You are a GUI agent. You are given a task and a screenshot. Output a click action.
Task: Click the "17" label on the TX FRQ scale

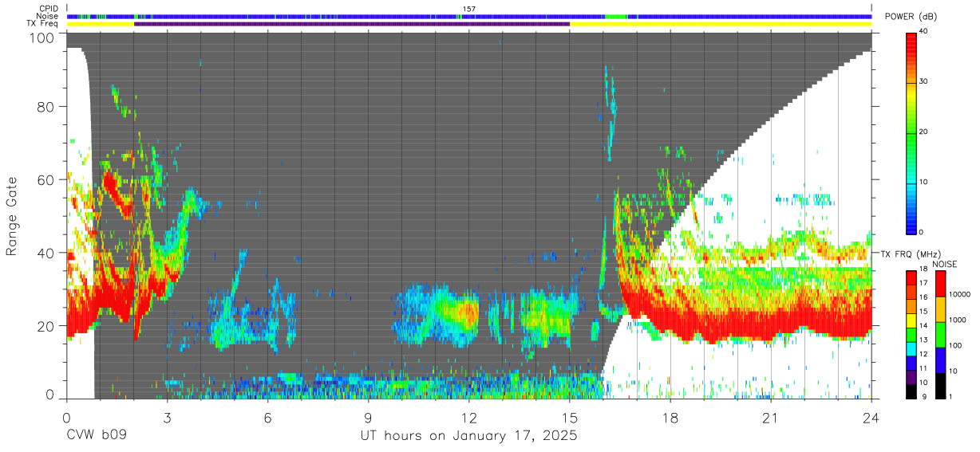tap(923, 283)
